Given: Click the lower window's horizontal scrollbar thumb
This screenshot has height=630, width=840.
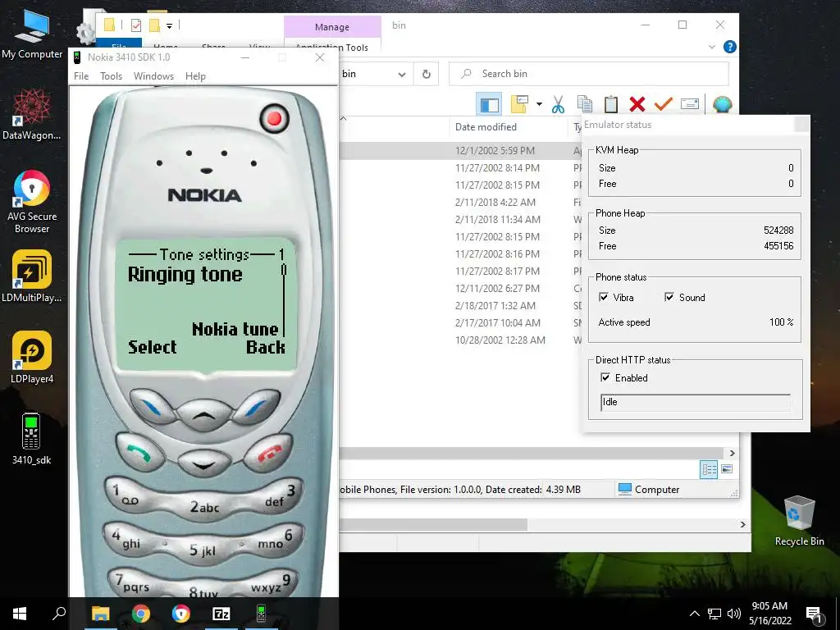Looking at the screenshot, I should pyautogui.click(x=433, y=524).
